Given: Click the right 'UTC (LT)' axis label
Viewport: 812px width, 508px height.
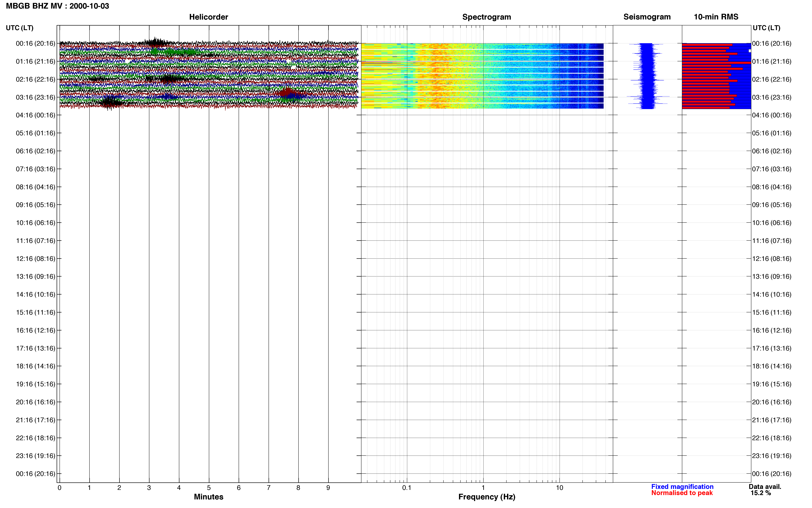Looking at the screenshot, I should click(x=766, y=28).
